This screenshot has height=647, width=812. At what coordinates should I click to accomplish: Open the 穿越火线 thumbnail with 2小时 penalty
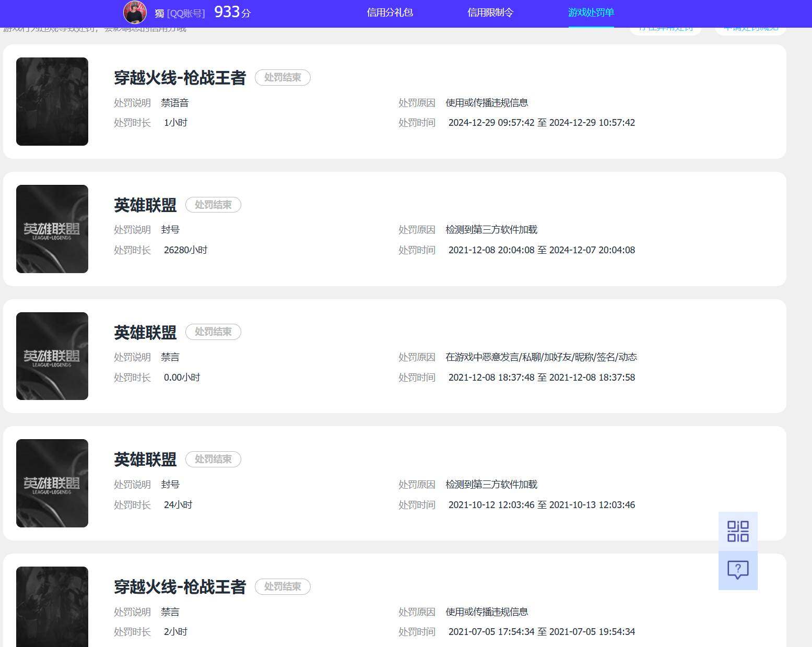pos(52,607)
